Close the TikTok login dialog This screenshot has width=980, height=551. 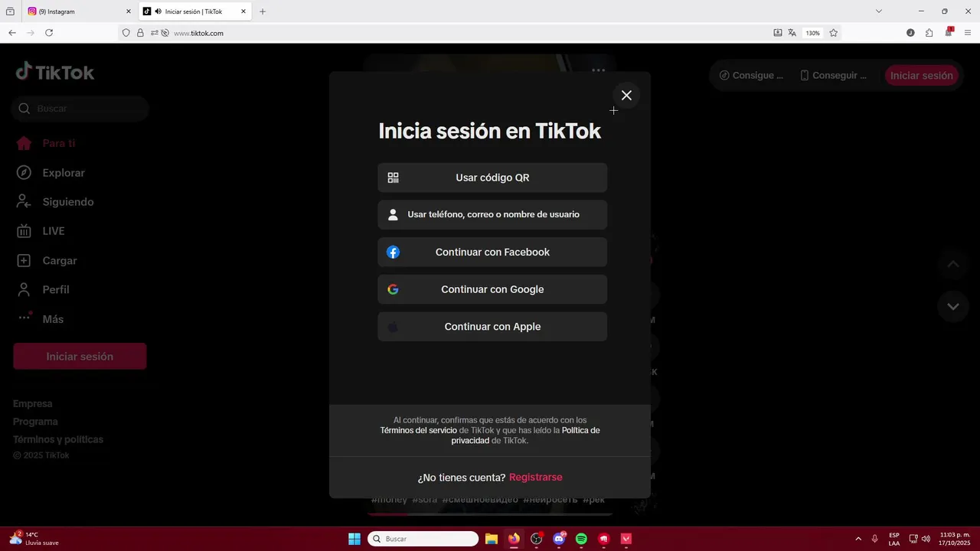tap(626, 95)
